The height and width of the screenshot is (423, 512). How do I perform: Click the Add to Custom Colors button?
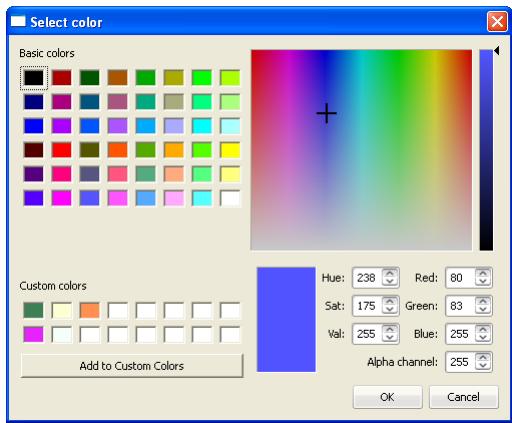tap(132, 366)
